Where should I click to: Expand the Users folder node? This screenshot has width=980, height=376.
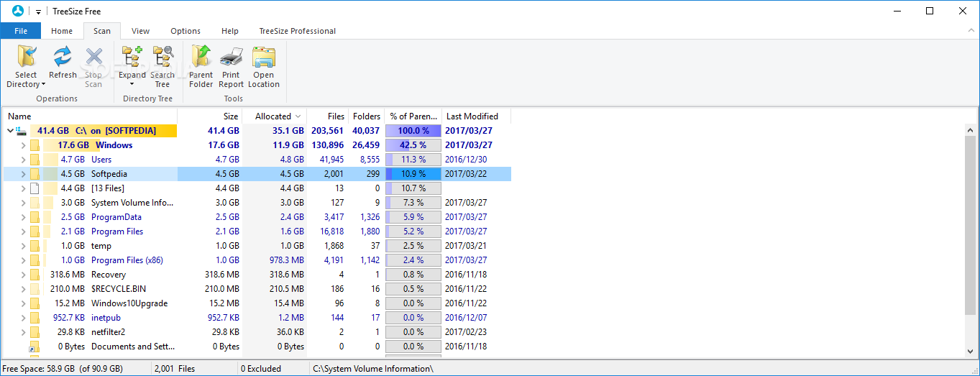coord(23,160)
